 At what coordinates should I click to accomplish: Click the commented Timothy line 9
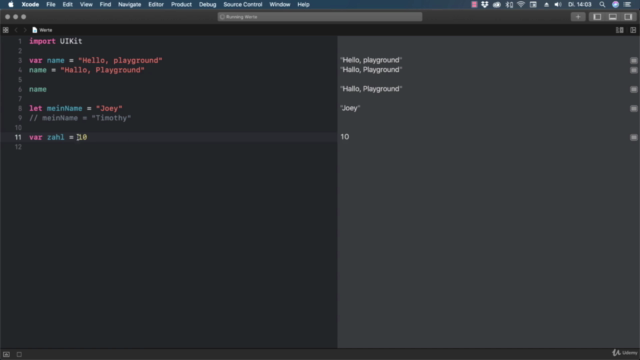coord(80,118)
